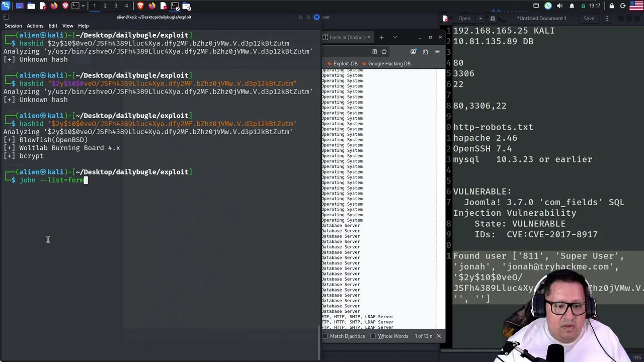This screenshot has width=644, height=362.
Task: Close the terminal window with blue X
Action: pos(316,17)
